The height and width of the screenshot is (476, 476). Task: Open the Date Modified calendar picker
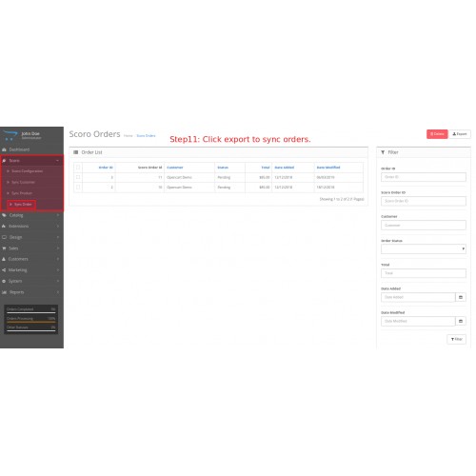click(x=461, y=321)
